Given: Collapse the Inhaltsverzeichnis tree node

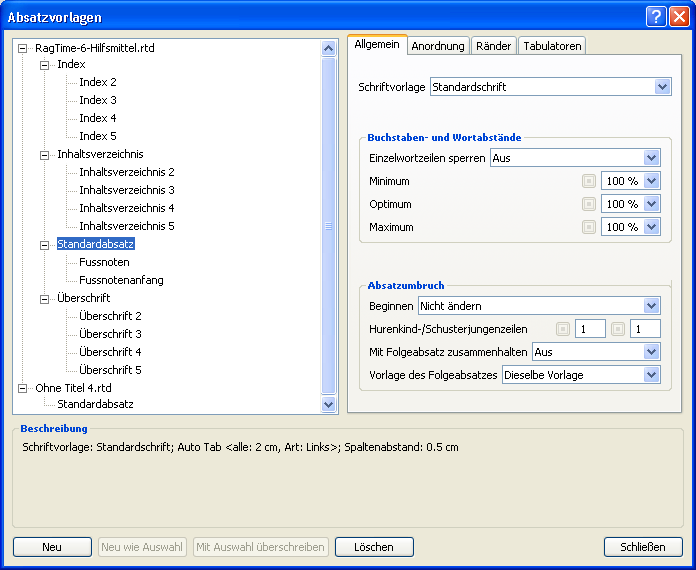Looking at the screenshot, I should 44,155.
